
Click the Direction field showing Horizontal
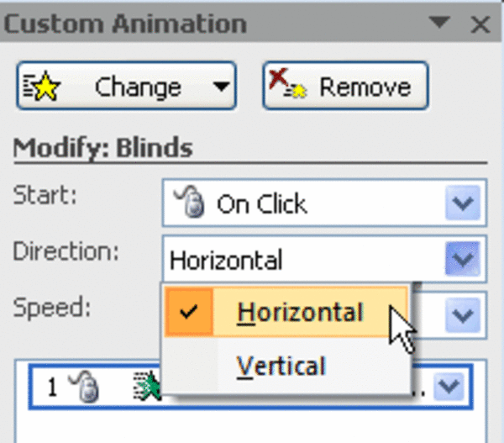[x=302, y=261]
